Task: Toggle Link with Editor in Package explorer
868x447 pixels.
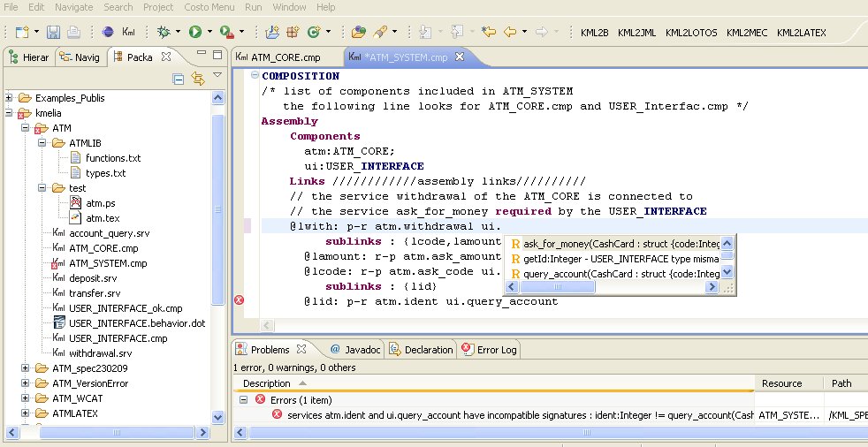Action: click(x=198, y=79)
